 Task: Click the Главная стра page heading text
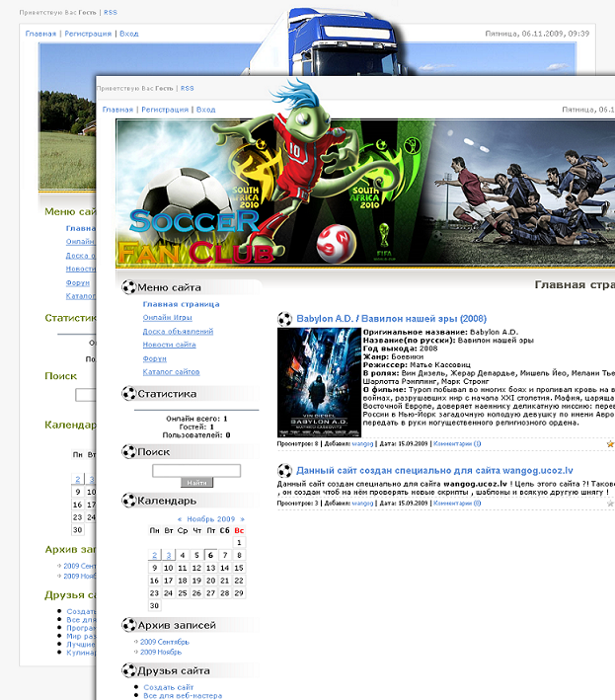click(x=575, y=284)
